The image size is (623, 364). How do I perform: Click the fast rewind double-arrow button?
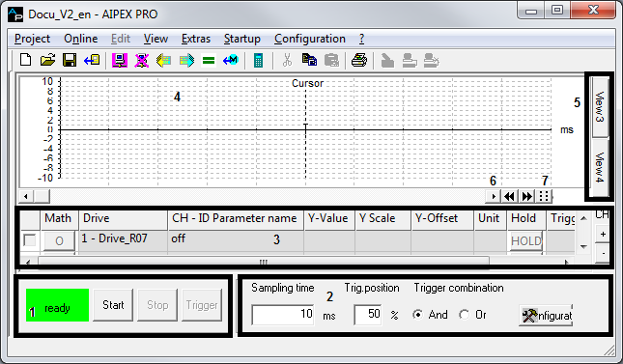click(x=509, y=196)
